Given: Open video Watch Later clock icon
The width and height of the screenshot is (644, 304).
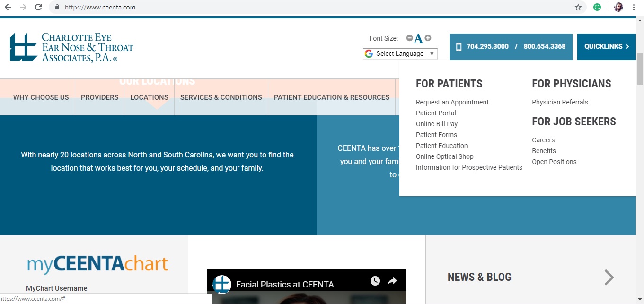Looking at the screenshot, I should [x=375, y=281].
